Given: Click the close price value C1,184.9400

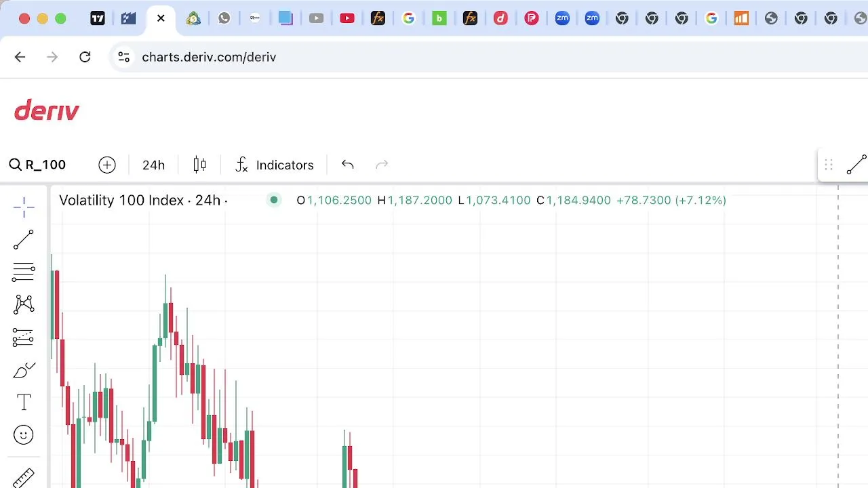Looking at the screenshot, I should coord(573,200).
